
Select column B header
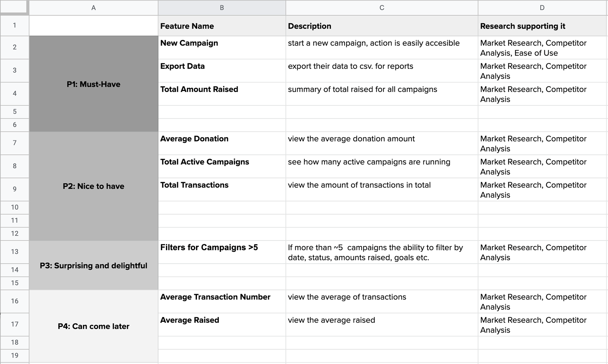(222, 8)
